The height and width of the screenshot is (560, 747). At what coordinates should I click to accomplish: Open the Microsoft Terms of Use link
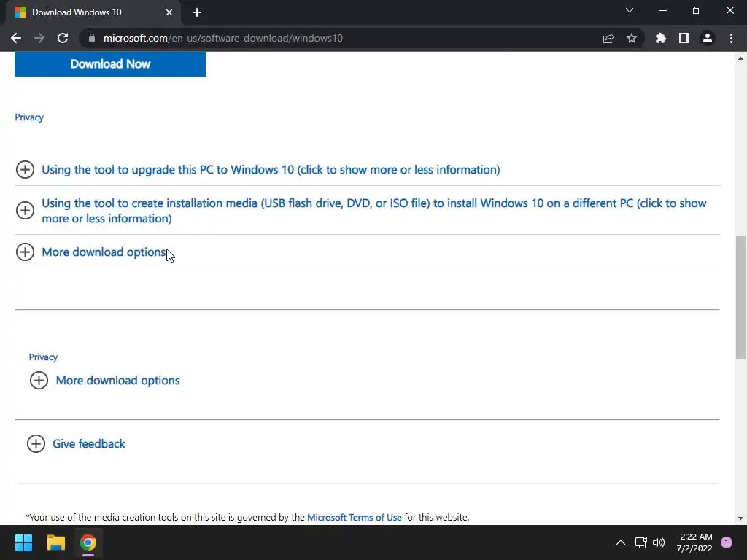pos(355,518)
